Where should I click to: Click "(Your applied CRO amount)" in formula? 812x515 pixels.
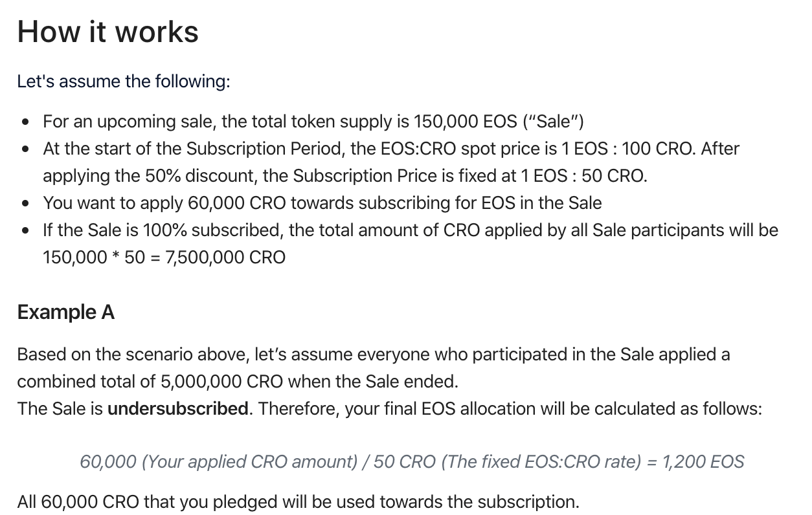click(249, 461)
